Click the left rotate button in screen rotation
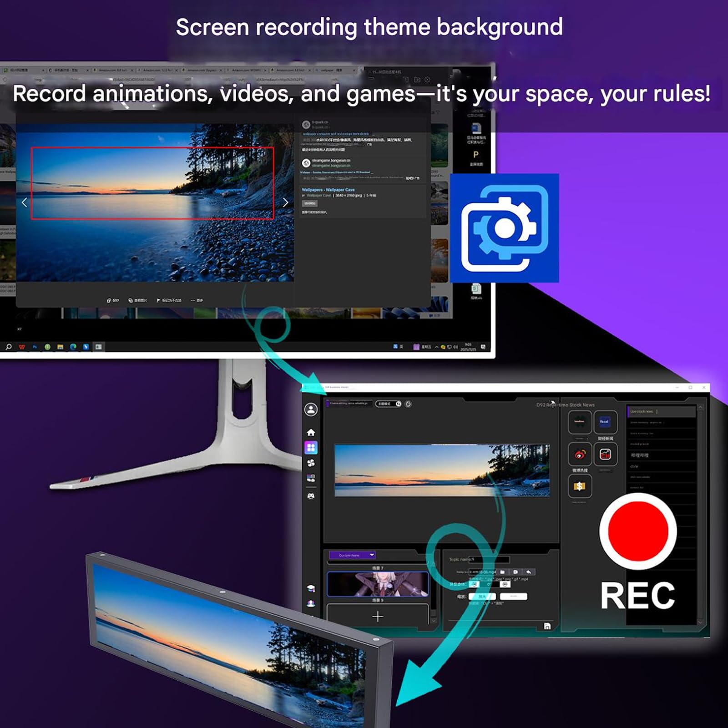This screenshot has width=728, height=728. click(x=474, y=584)
